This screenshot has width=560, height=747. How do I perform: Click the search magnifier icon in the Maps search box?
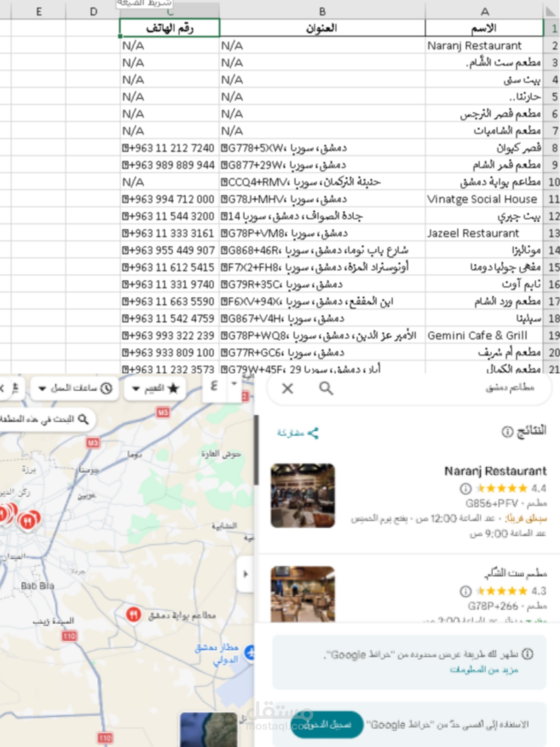(x=326, y=388)
